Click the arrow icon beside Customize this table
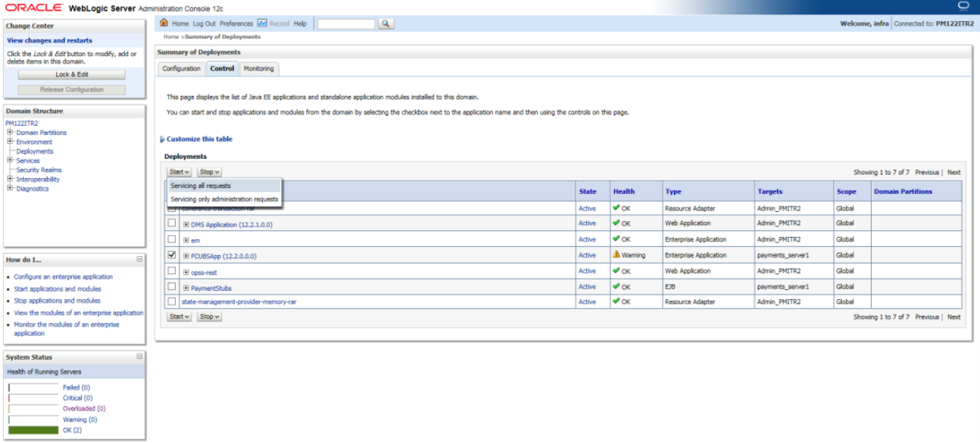980x443 pixels. click(x=161, y=139)
